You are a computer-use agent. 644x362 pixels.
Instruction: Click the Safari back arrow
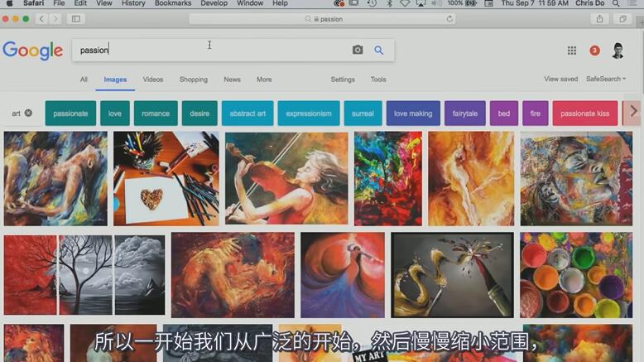click(x=41, y=19)
